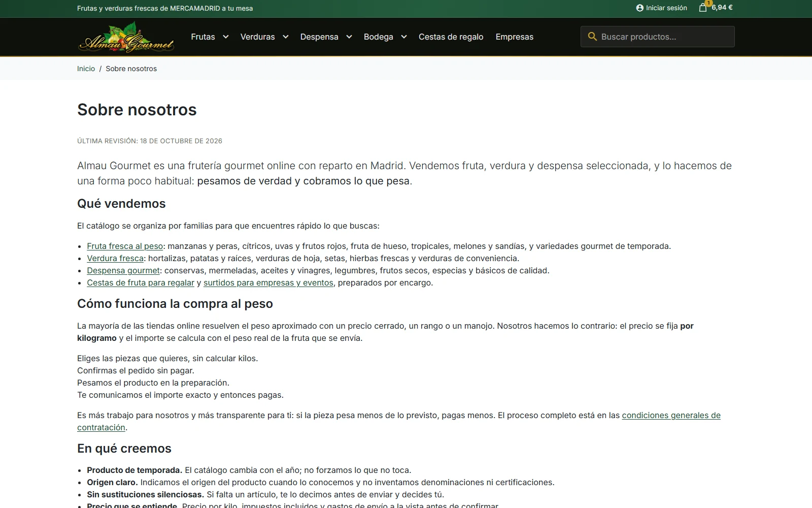Open the Empresas page

tap(515, 37)
